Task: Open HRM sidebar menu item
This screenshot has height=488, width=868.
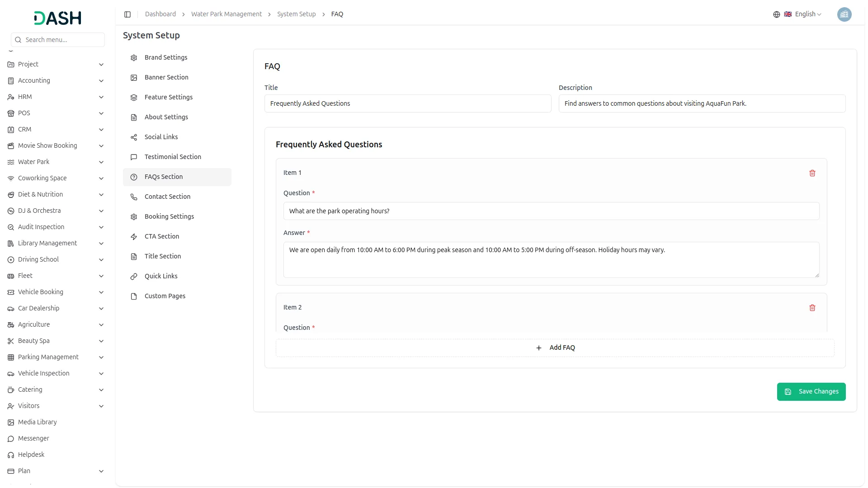Action: point(56,97)
